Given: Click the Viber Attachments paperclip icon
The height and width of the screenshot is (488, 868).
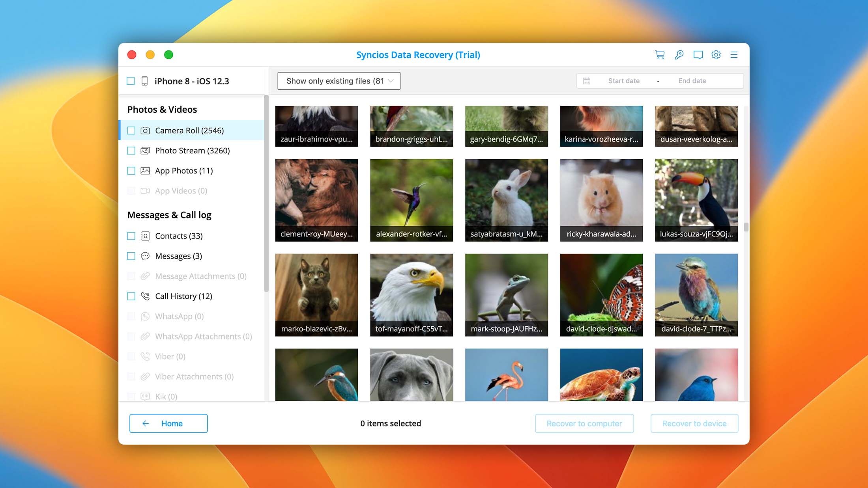Looking at the screenshot, I should pos(145,376).
